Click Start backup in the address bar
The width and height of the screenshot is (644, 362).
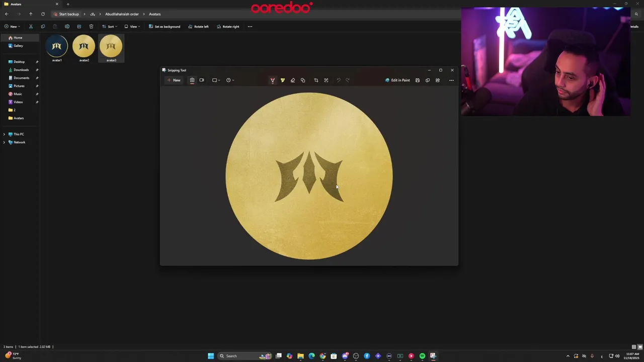pos(66,14)
